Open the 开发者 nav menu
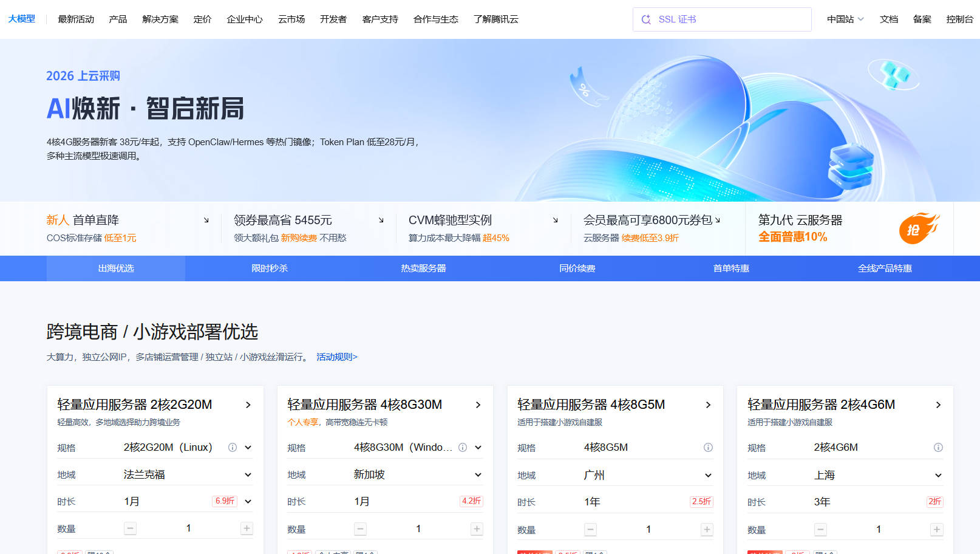The image size is (980, 554). coord(333,19)
